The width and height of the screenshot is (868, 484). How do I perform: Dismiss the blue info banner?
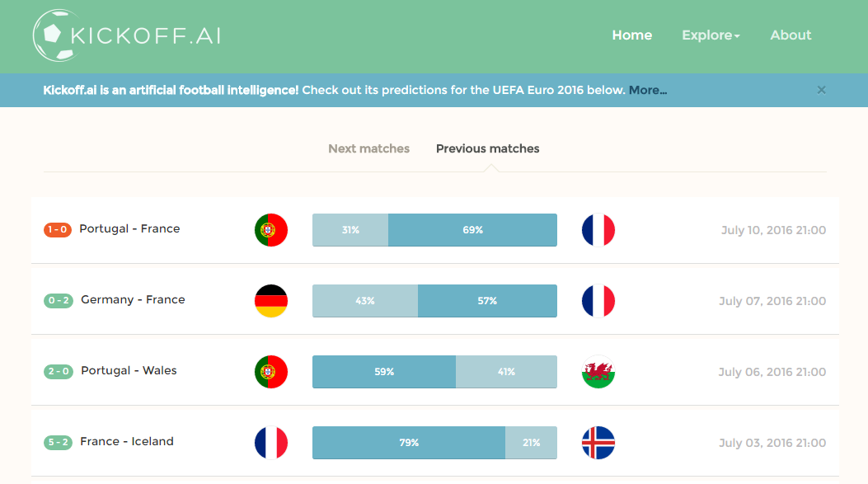[822, 90]
